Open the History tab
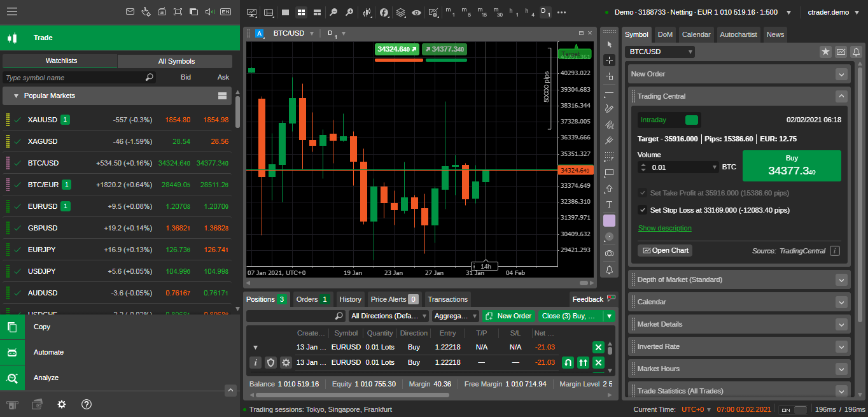 [350, 299]
